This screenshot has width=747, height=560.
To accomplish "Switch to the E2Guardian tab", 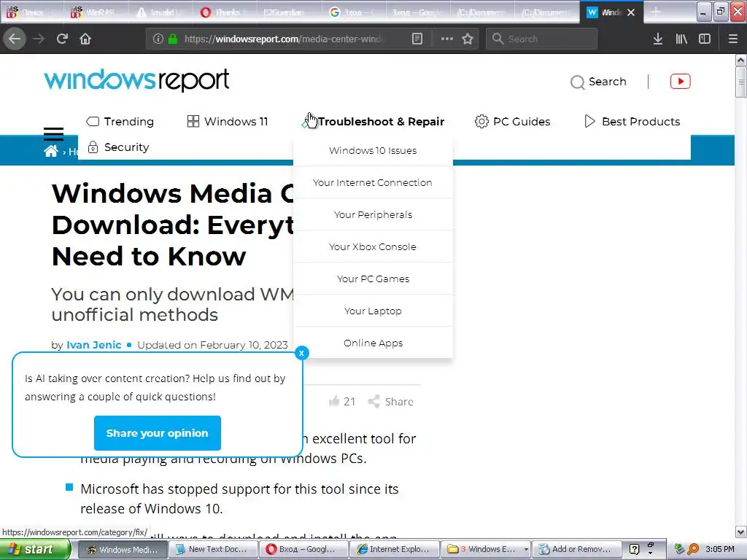I will point(287,12).
